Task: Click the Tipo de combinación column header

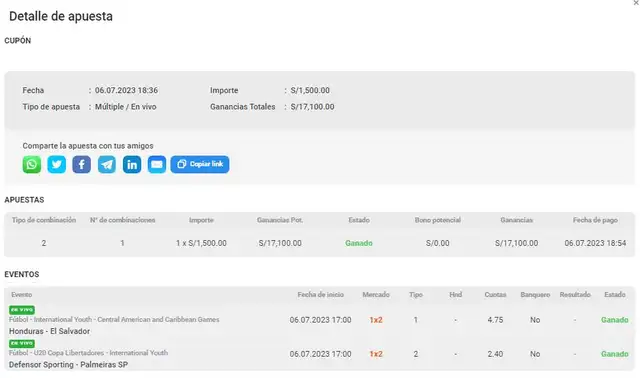Action: pyautogui.click(x=44, y=220)
